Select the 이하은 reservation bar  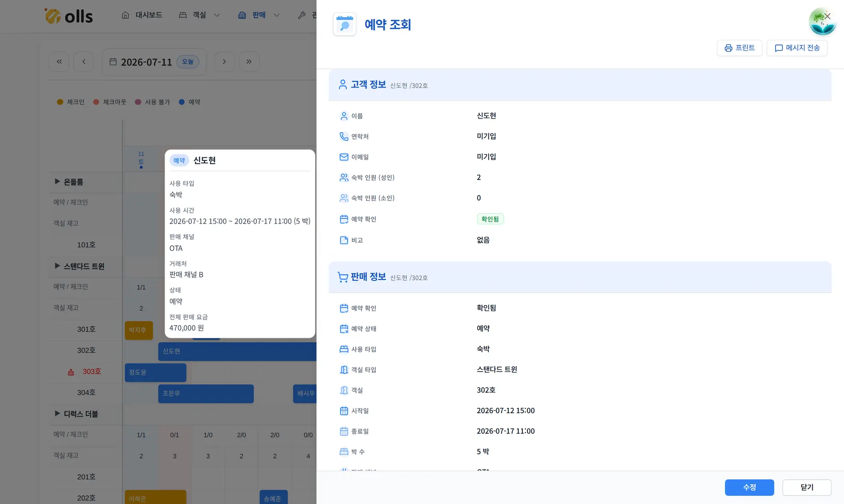(x=155, y=497)
